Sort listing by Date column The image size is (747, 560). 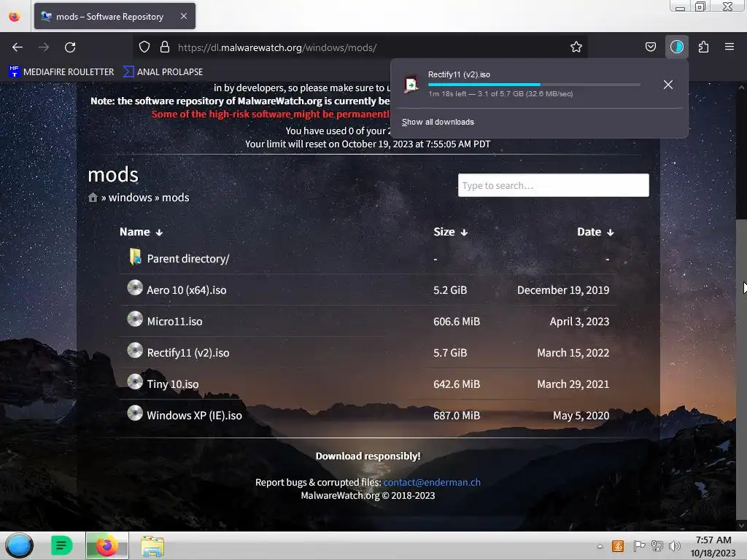(595, 232)
